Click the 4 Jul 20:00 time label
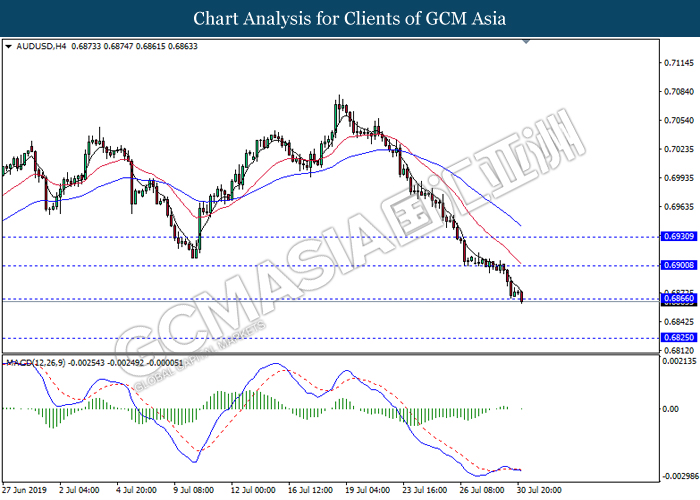The image size is (700, 500). point(137,490)
